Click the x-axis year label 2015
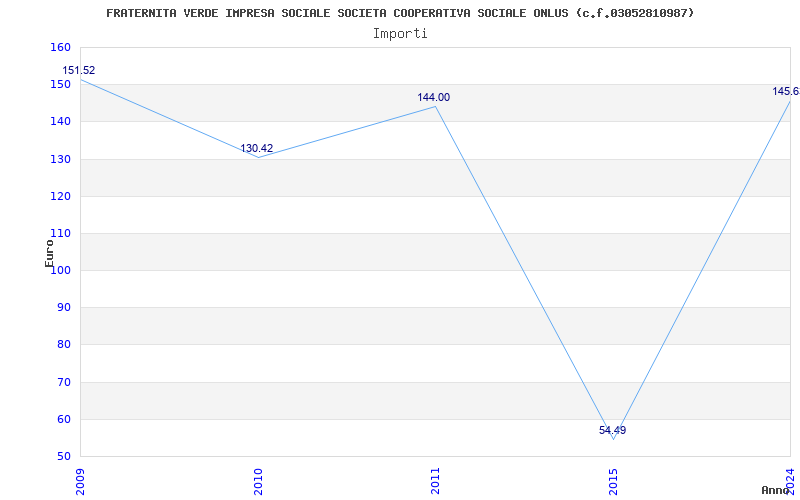The height and width of the screenshot is (500, 800). click(613, 482)
